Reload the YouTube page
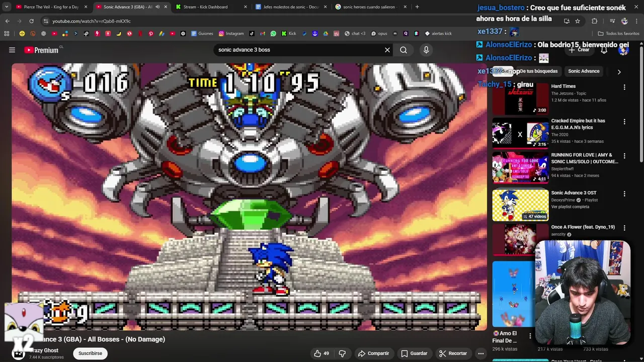Image resolution: width=644 pixels, height=362 pixels. [31, 21]
